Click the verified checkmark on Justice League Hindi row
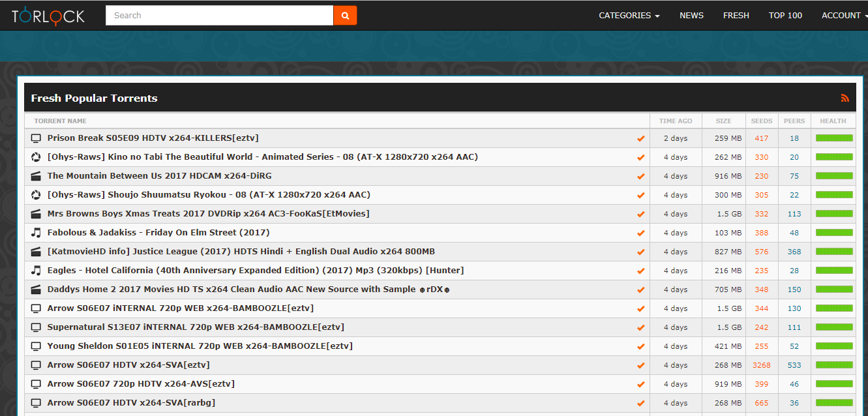This screenshot has height=416, width=868. (x=640, y=252)
